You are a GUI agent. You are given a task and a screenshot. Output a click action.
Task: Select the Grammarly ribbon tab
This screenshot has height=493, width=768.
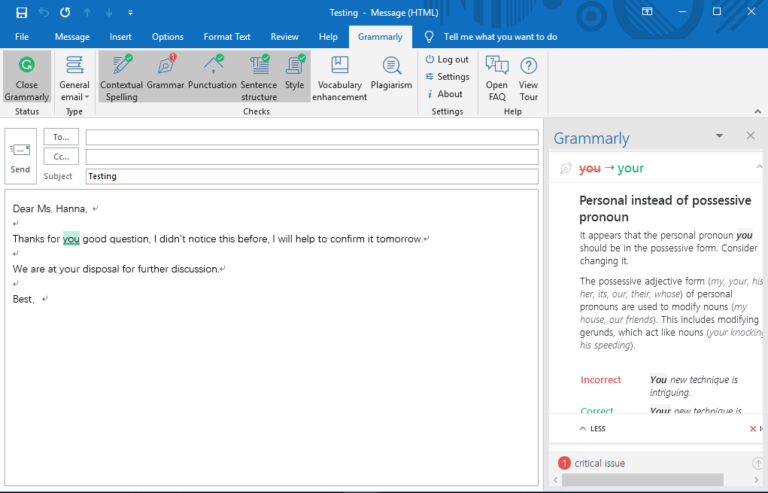click(x=380, y=37)
